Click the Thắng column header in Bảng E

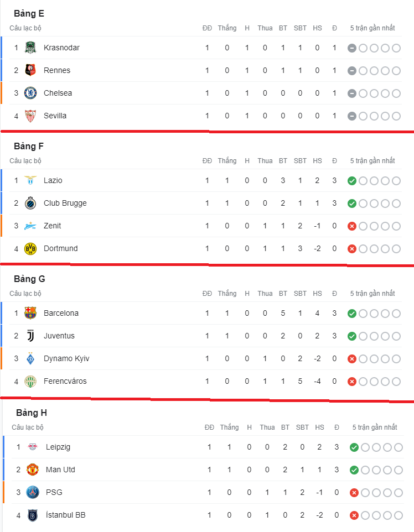227,28
